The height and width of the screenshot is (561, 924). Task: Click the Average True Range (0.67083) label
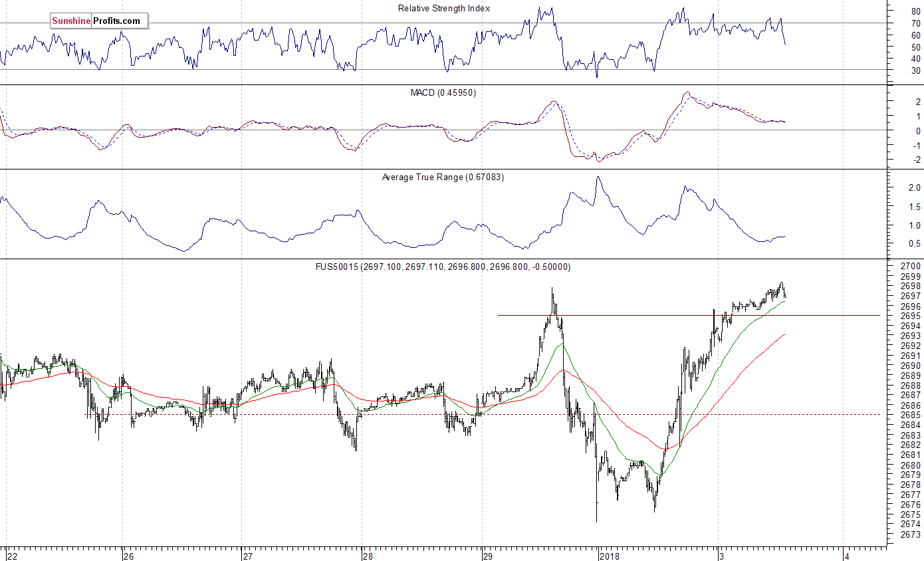tap(443, 177)
